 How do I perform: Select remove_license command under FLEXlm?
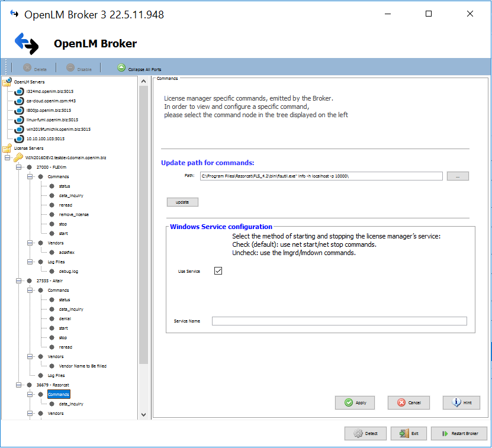[x=73, y=214]
